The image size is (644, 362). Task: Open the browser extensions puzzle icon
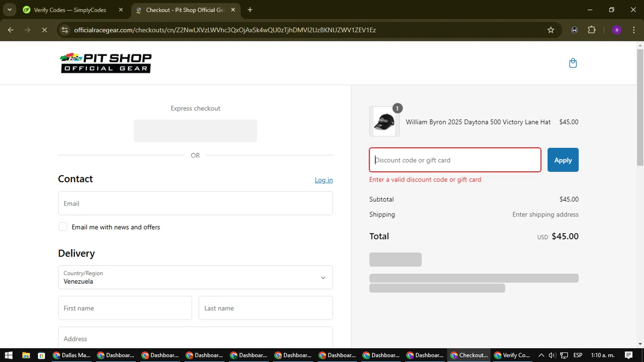[x=592, y=30]
